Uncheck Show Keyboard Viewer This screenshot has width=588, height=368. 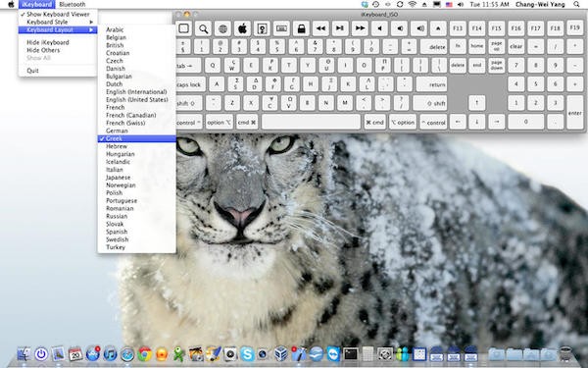click(x=58, y=15)
